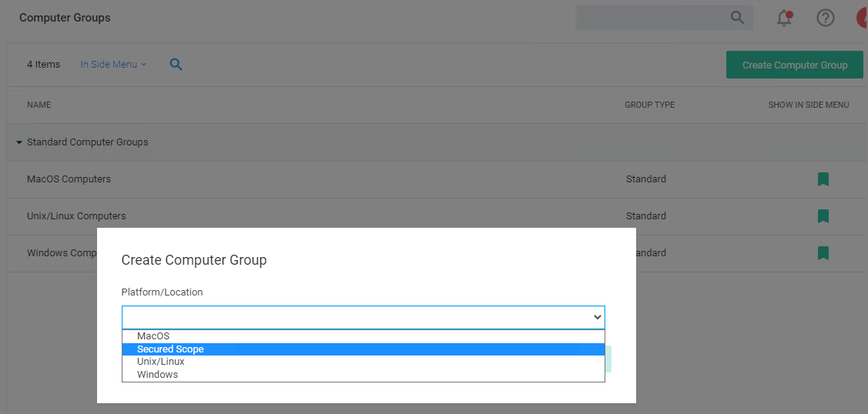Toggle side menu bookmark for Windows Computers
This screenshot has height=414, width=868.
pos(823,253)
